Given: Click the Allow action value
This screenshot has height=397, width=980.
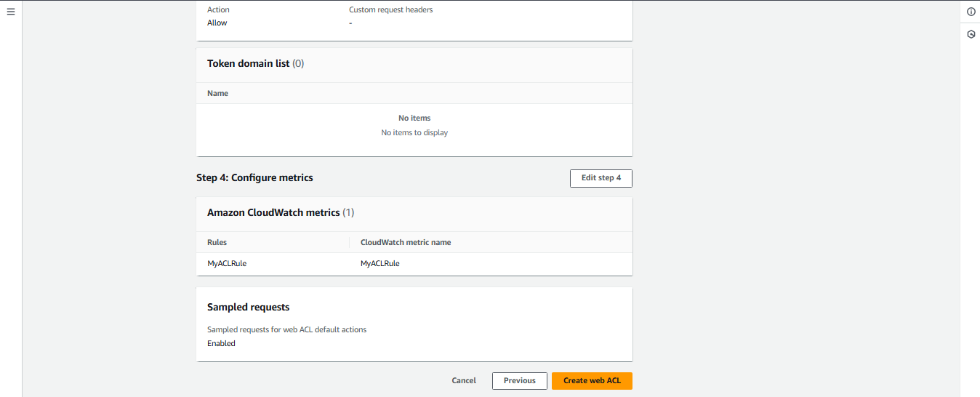Looking at the screenshot, I should [217, 23].
